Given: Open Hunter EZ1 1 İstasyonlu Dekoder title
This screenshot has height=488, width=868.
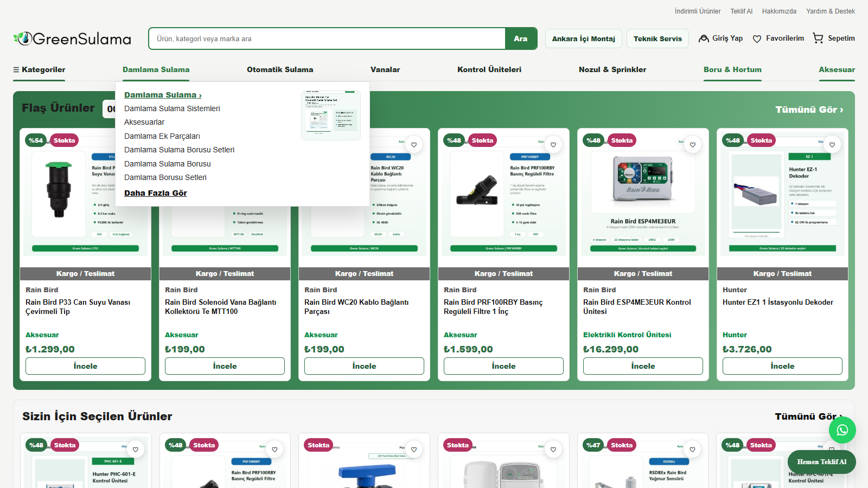Looking at the screenshot, I should (778, 303).
